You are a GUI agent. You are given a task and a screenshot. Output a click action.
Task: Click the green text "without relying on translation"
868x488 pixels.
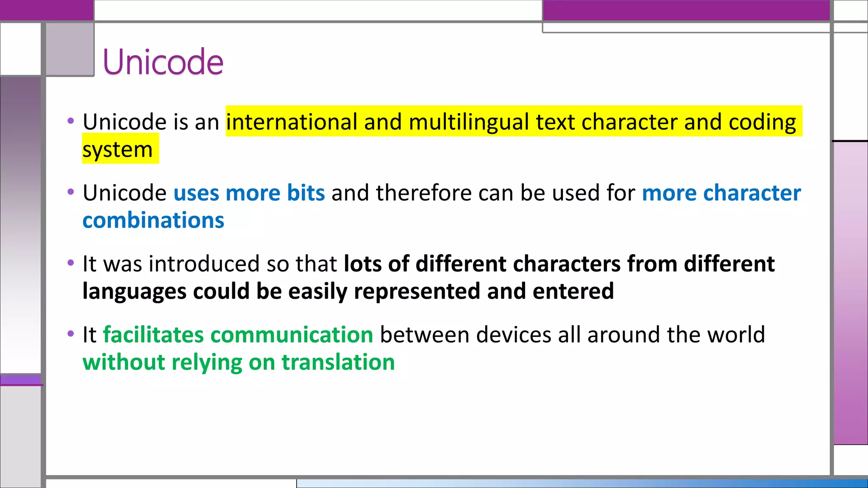[x=238, y=363]
